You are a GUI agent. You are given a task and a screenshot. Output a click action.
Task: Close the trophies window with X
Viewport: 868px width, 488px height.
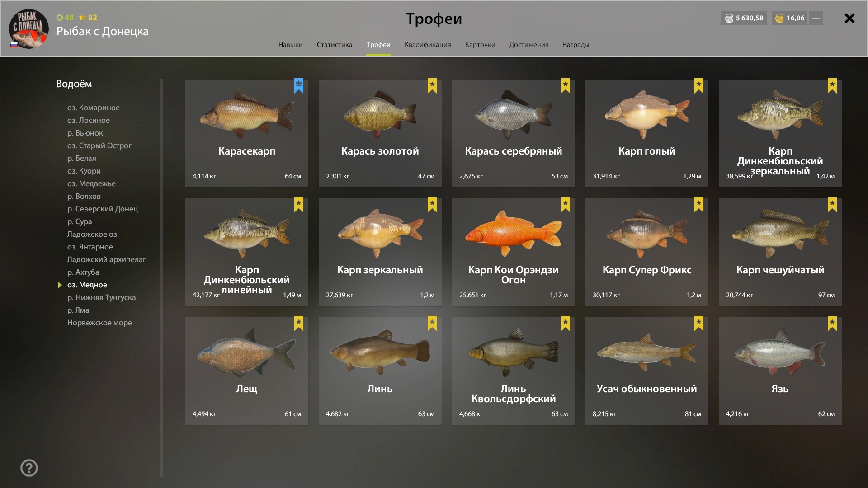(849, 18)
